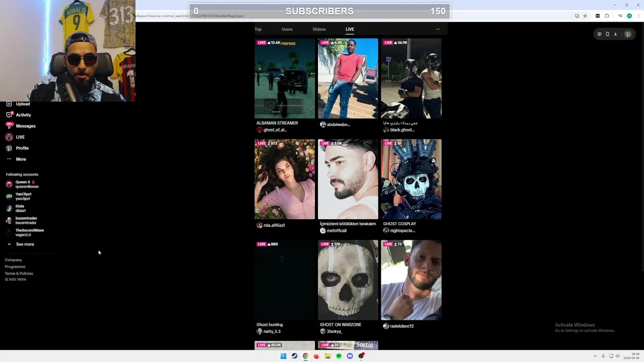The width and height of the screenshot is (644, 362).
Task: Switch to the Users search tab
Action: (287, 29)
